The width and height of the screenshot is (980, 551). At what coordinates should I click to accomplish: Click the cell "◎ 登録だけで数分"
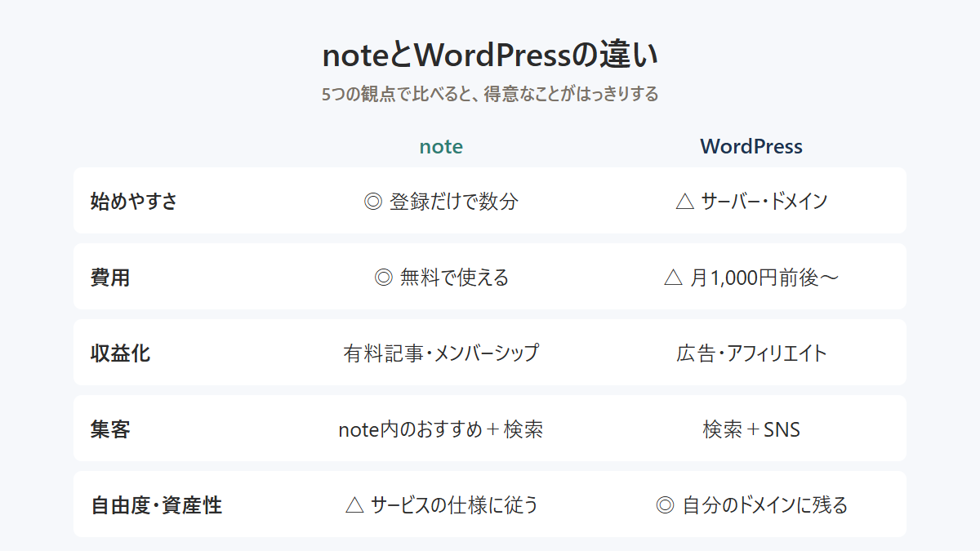pos(441,201)
